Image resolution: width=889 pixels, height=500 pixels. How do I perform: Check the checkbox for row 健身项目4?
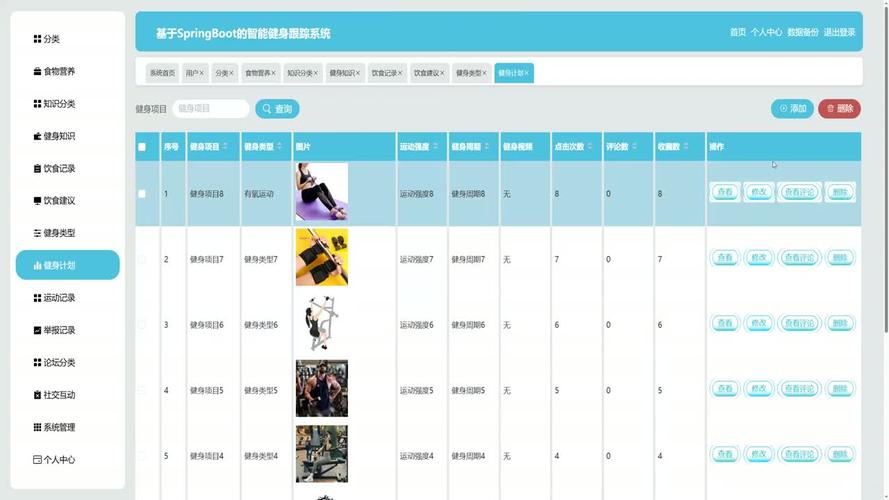point(142,456)
